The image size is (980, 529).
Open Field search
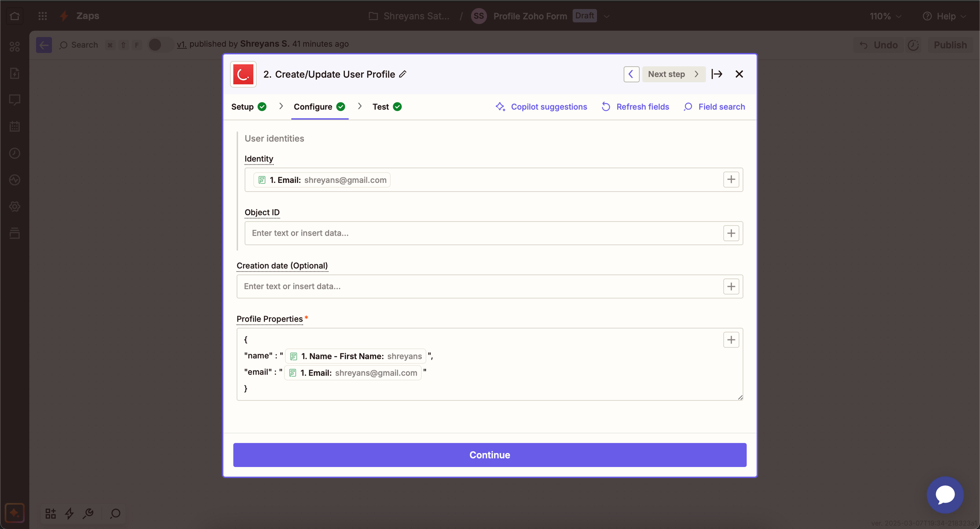[x=714, y=107]
